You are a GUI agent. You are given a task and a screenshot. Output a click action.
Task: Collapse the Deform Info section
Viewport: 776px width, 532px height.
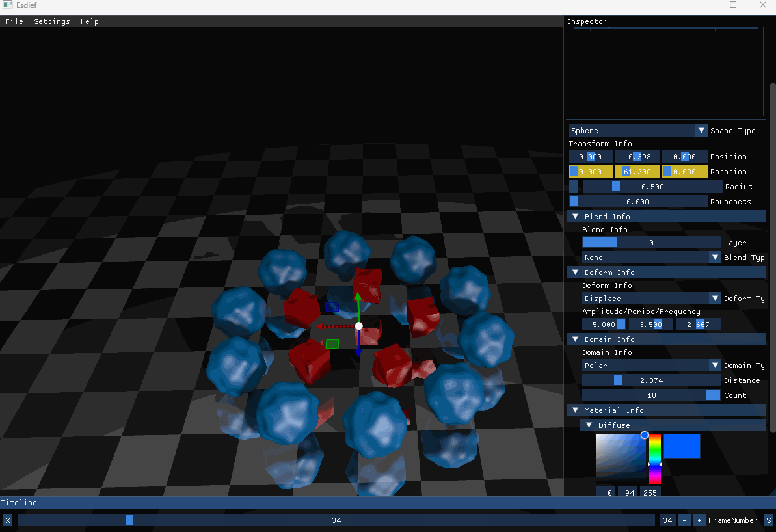point(576,273)
